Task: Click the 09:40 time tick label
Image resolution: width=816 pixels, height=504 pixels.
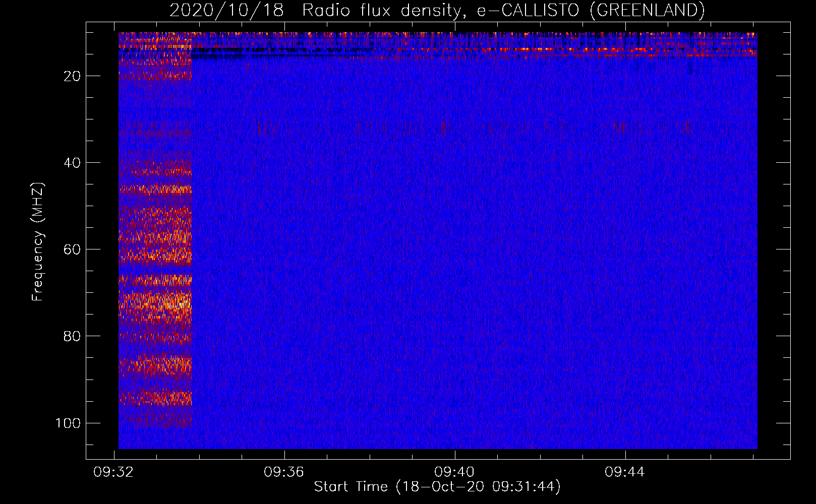Action: coord(454,472)
